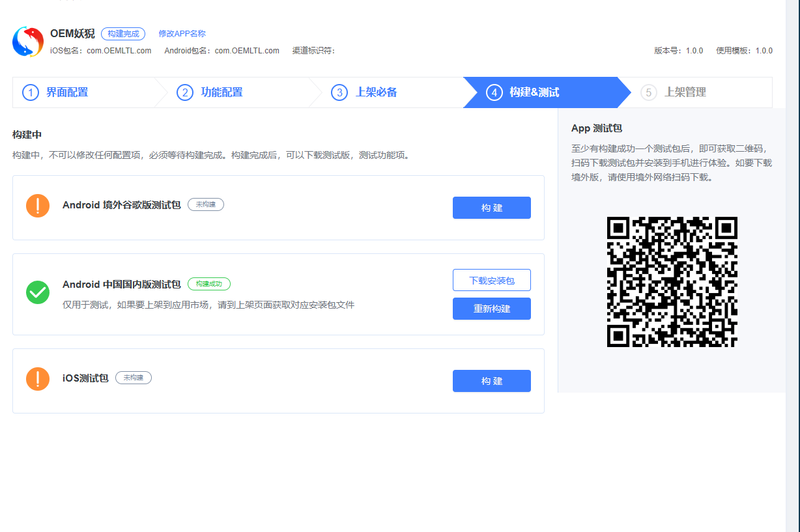Click the Android 境外谷歌版测试包 title

click(122, 205)
